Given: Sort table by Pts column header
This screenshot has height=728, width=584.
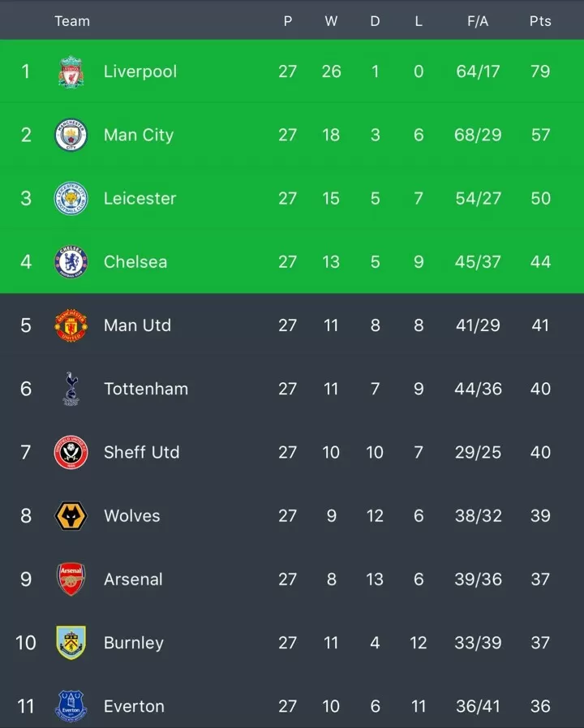Looking at the screenshot, I should (x=540, y=21).
